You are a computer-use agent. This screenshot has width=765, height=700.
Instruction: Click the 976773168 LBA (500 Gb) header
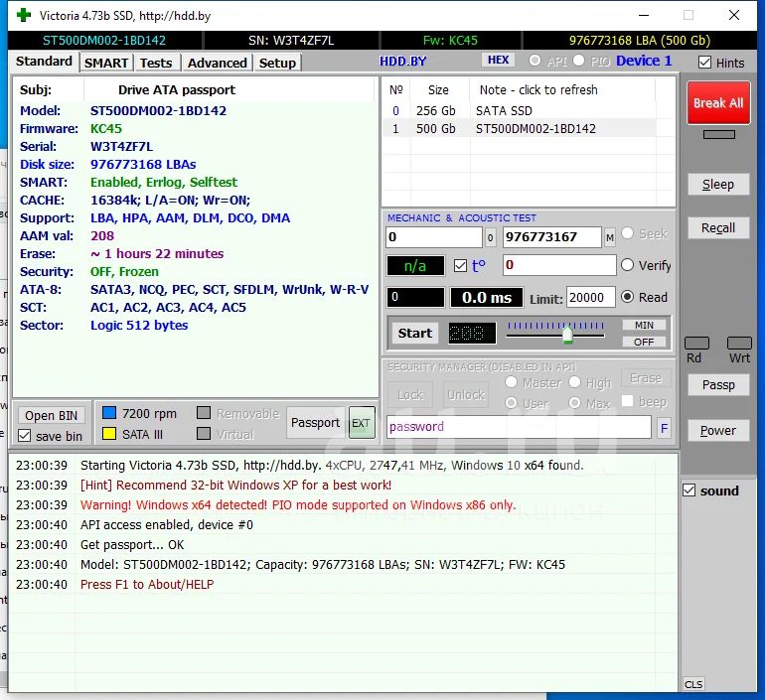[x=640, y=40]
